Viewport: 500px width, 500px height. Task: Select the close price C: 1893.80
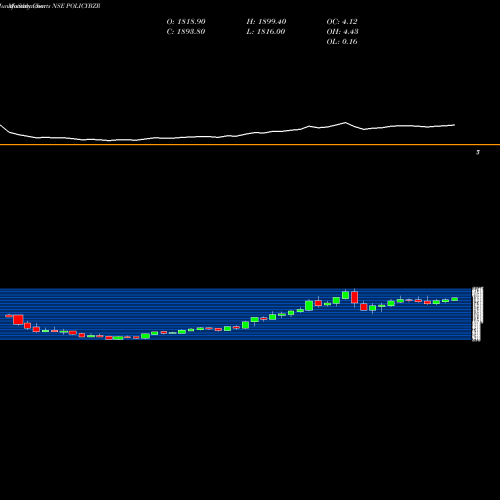[x=186, y=32]
